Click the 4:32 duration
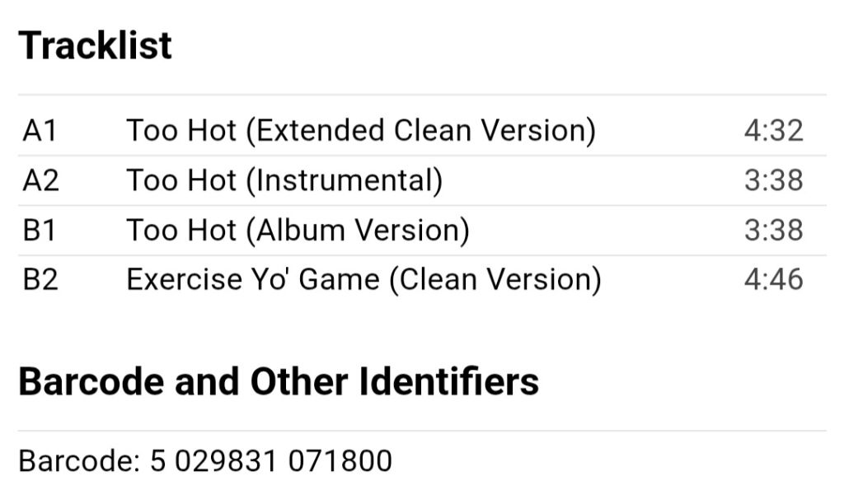The image size is (844, 504). point(773,130)
